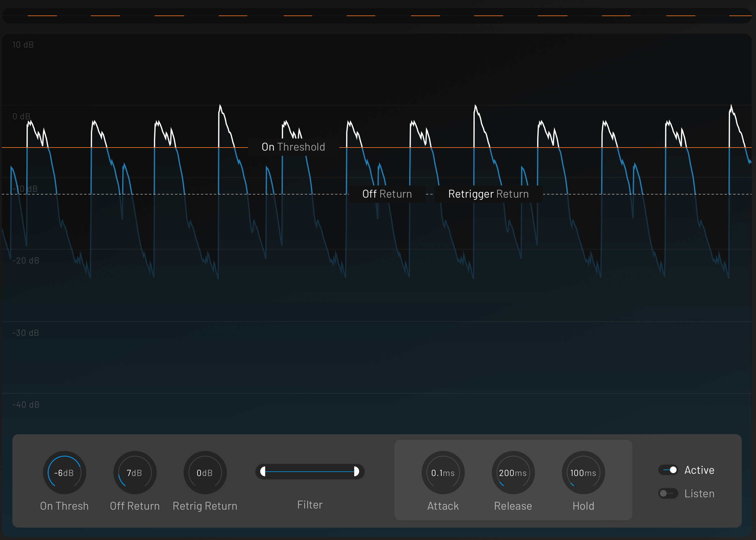756x540 pixels.
Task: Click the left handle of Filter slider
Action: pyautogui.click(x=263, y=471)
